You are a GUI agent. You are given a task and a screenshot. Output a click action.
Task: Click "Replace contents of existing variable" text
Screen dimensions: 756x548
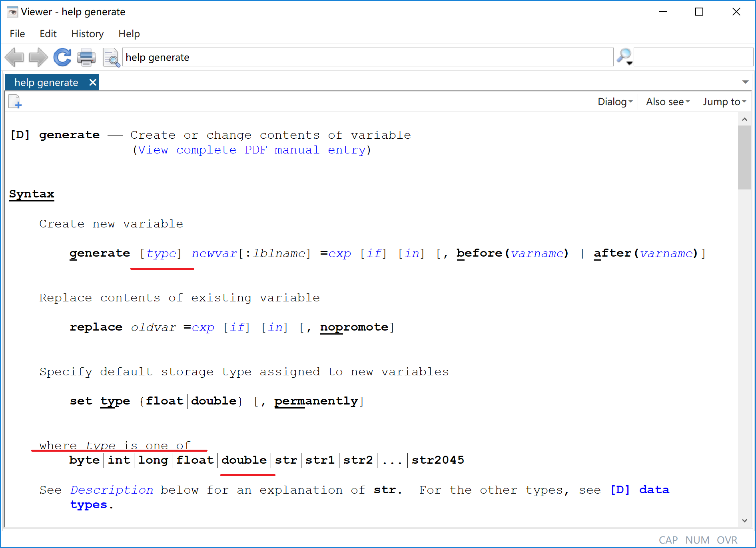click(x=180, y=298)
